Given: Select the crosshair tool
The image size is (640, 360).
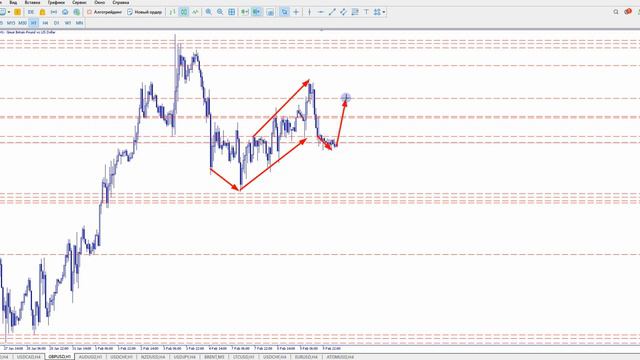Looking at the screenshot, I should pos(296,12).
